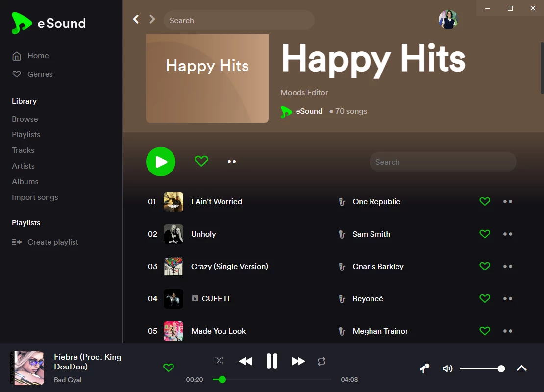Screen dimensions: 544x392
Task: Open Home from the sidebar
Action: point(30,56)
